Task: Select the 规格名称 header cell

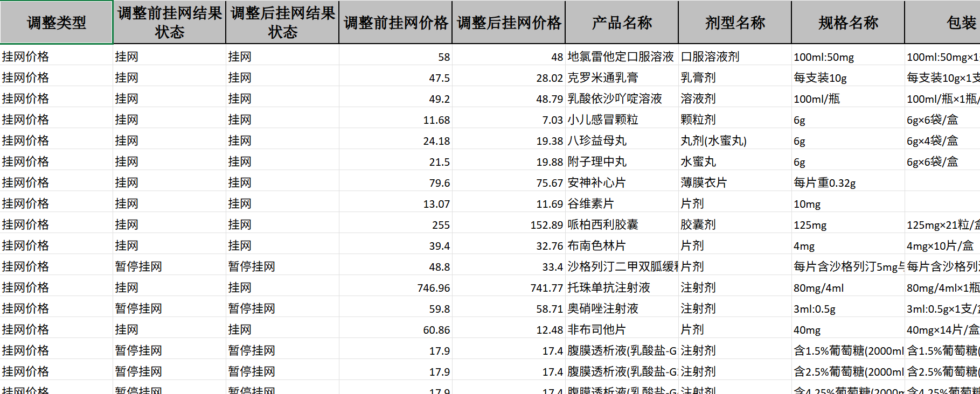Action: point(849,23)
